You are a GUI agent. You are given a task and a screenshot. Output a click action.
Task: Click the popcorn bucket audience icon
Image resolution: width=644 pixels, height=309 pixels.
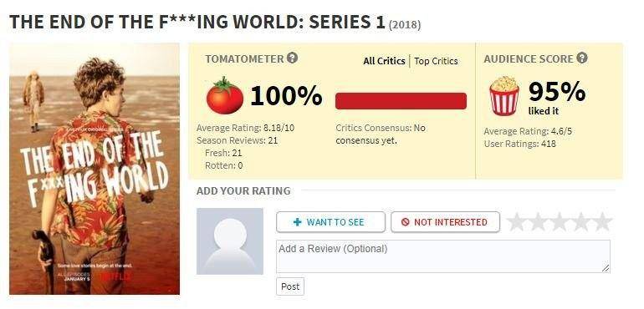504,96
